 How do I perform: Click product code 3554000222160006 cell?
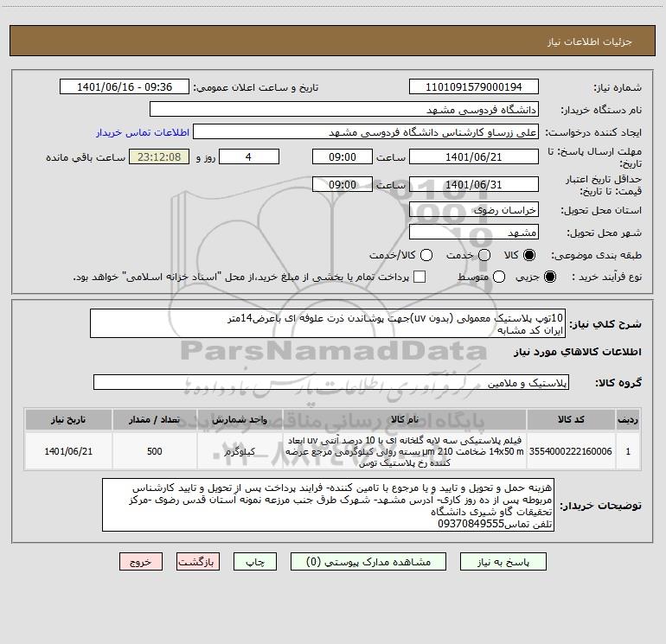click(x=571, y=451)
